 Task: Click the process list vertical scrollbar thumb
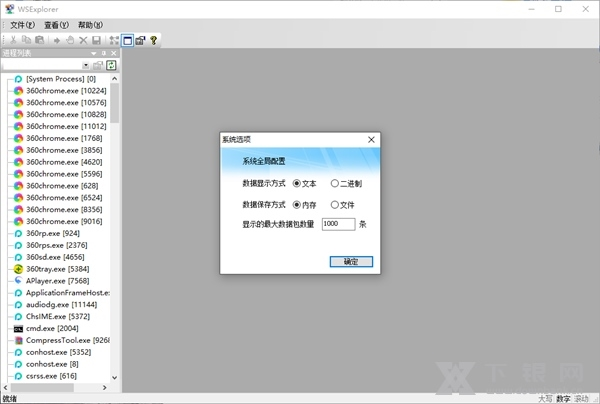(x=115, y=103)
